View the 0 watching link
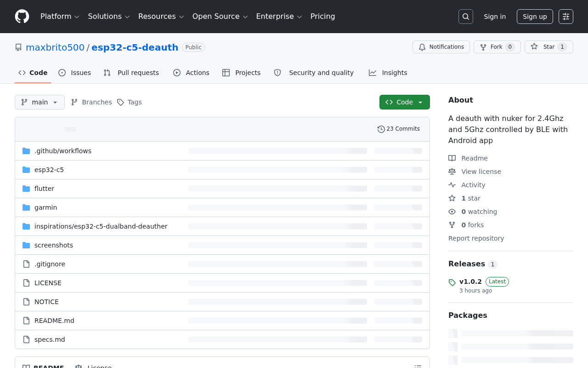 pos(473,212)
